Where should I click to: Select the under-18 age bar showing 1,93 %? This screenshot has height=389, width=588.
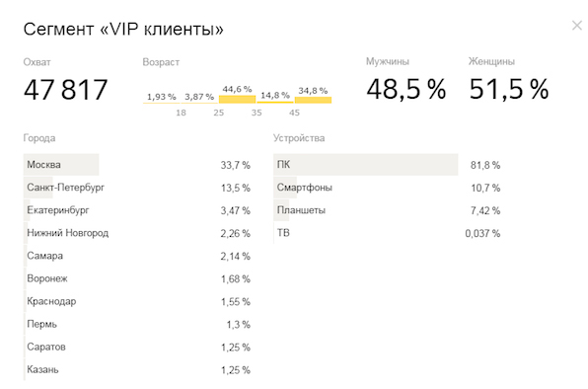click(161, 103)
